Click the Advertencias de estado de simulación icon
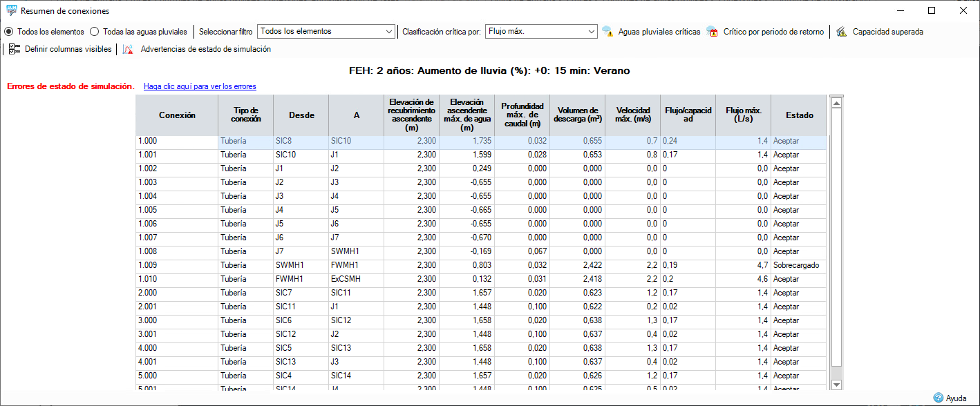 click(x=129, y=49)
